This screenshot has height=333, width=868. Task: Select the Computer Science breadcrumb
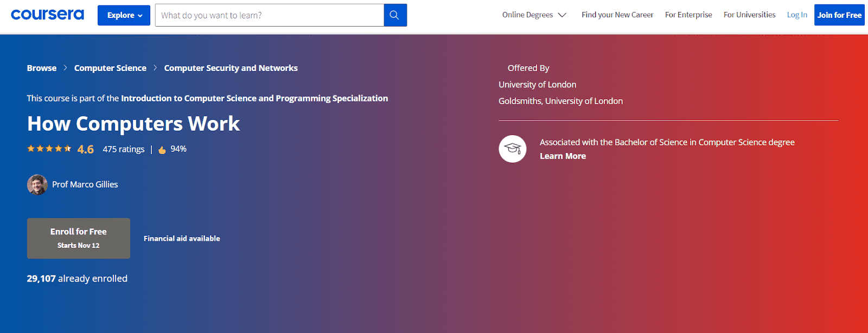click(110, 68)
